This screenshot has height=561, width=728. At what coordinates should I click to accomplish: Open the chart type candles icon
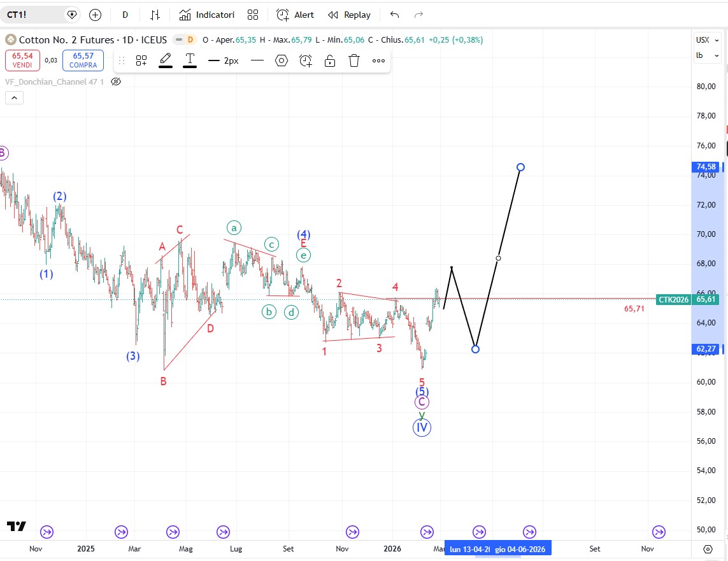[x=155, y=15]
